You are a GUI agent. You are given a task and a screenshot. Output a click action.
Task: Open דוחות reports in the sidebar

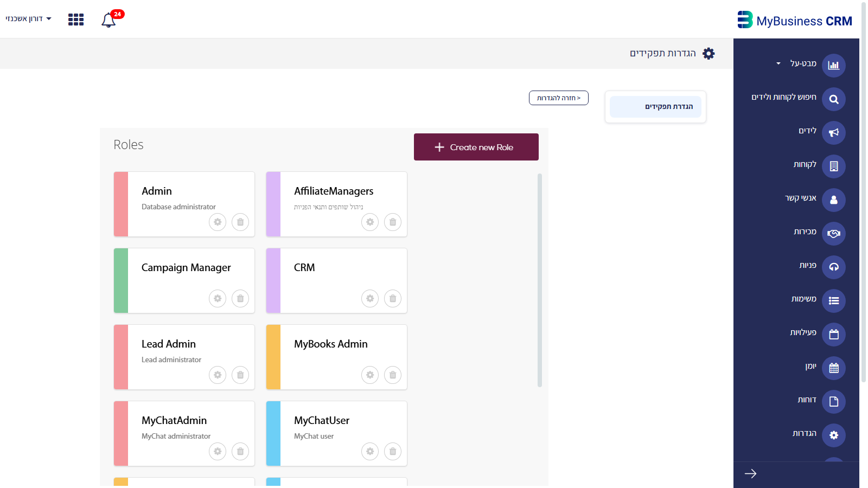click(x=821, y=401)
